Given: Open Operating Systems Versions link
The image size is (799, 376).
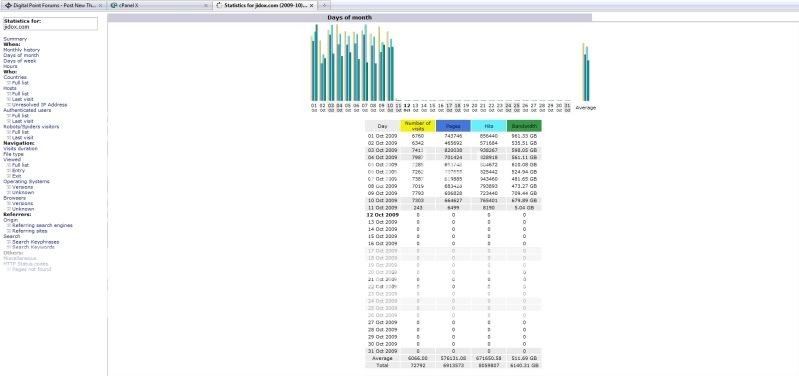Looking at the screenshot, I should 23,187.
